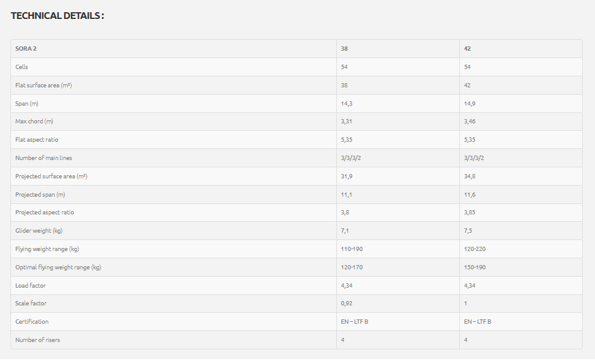Select the Certification row label
The height and width of the screenshot is (364, 595).
pyautogui.click(x=32, y=322)
